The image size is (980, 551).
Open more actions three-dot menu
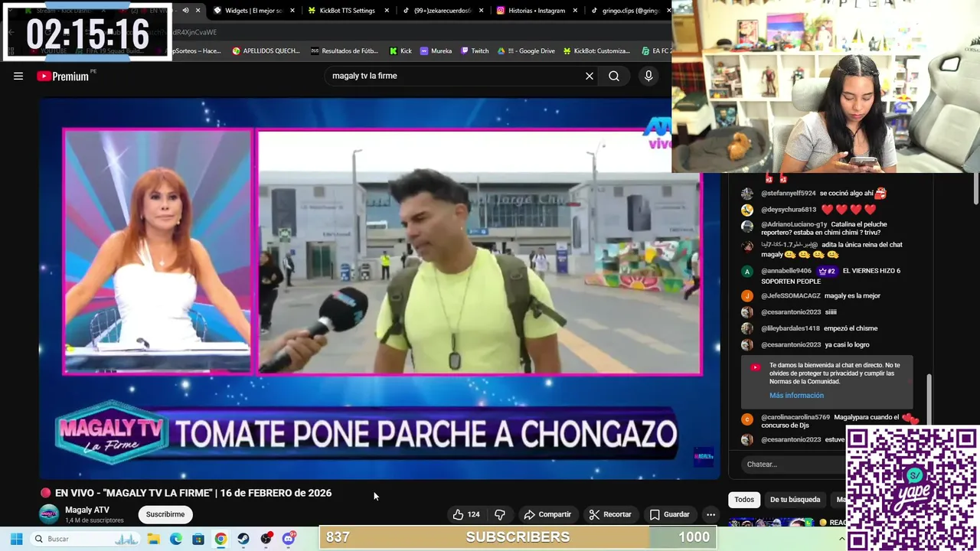(x=710, y=514)
